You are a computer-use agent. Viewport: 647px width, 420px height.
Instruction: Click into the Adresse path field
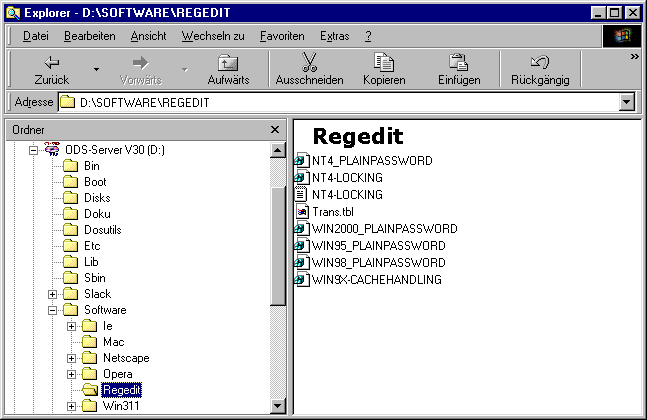(x=338, y=102)
